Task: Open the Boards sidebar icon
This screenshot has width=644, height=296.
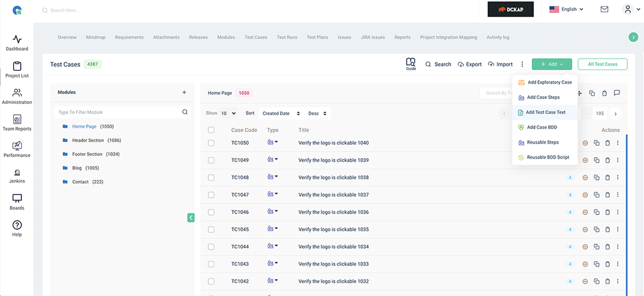Action: pos(17,198)
